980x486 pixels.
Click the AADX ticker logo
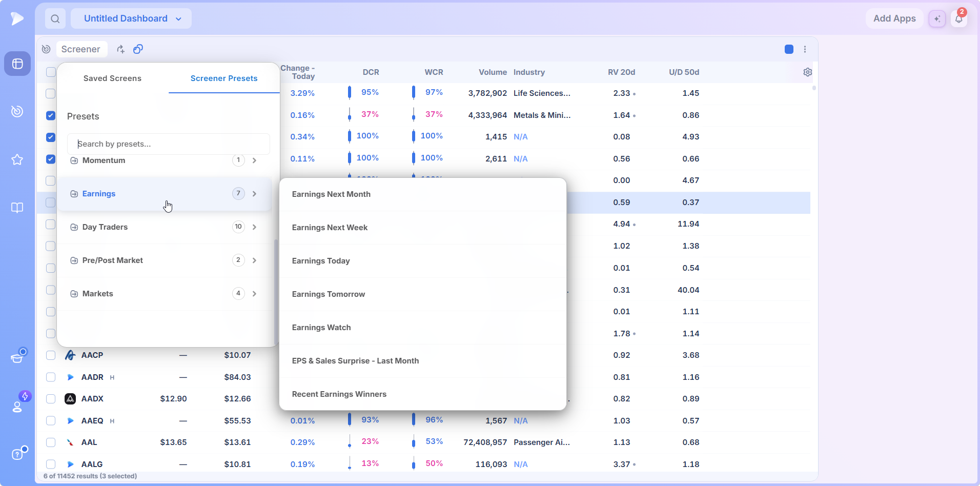[70, 399]
